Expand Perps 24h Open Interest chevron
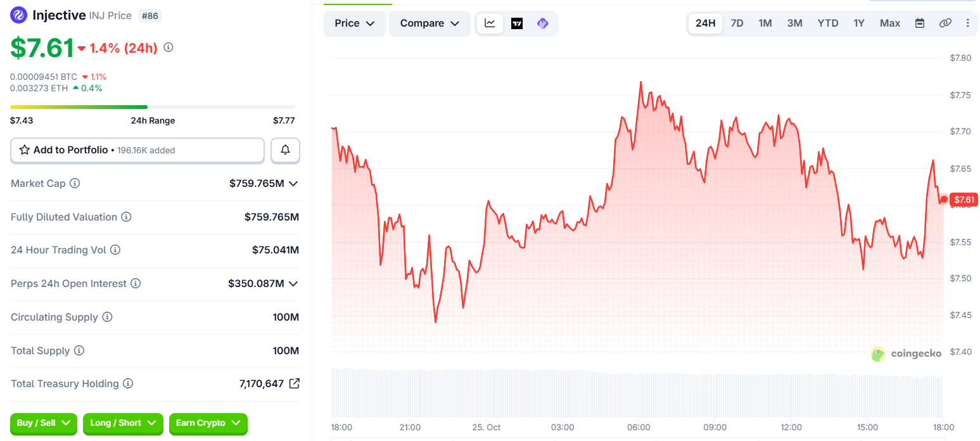 coord(293,283)
